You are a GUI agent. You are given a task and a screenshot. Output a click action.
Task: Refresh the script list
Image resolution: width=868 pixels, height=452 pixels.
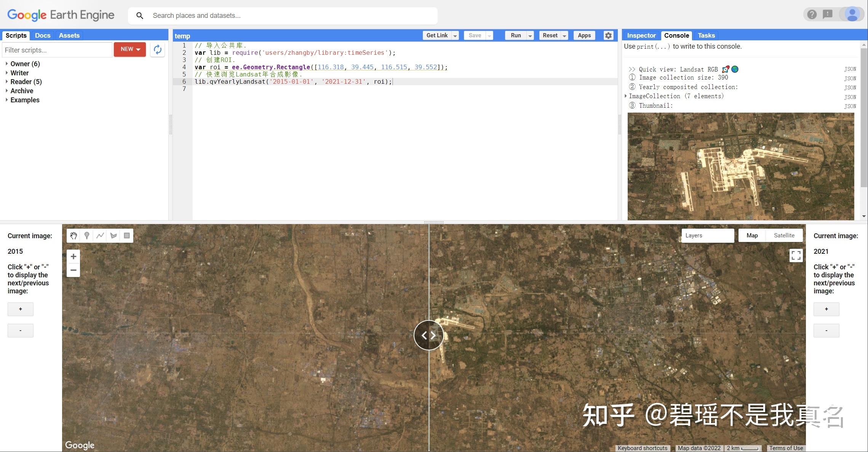point(158,49)
